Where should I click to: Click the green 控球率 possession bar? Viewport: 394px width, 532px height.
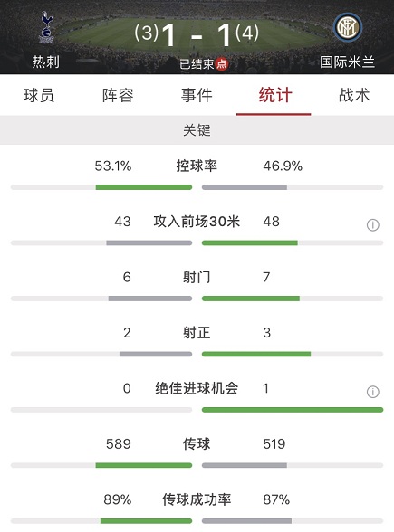144,187
